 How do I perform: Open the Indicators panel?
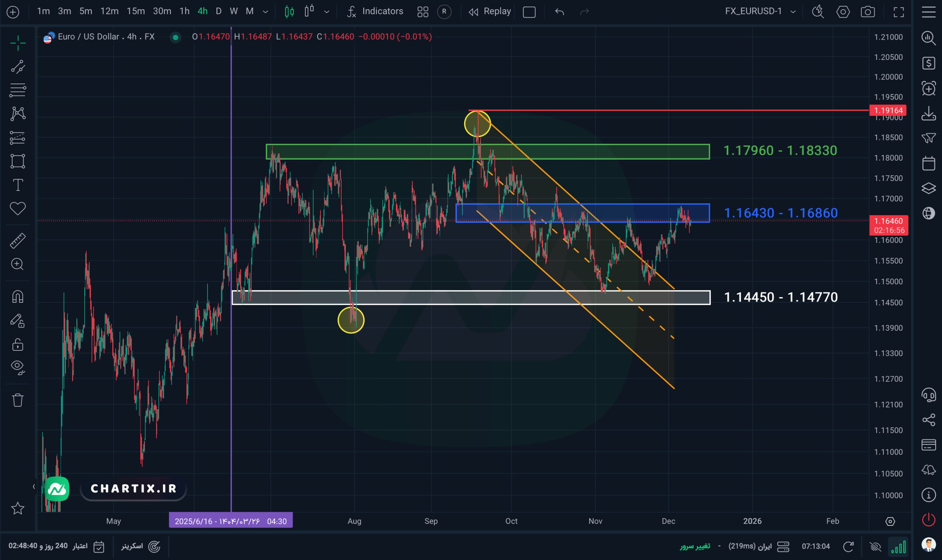pos(375,11)
